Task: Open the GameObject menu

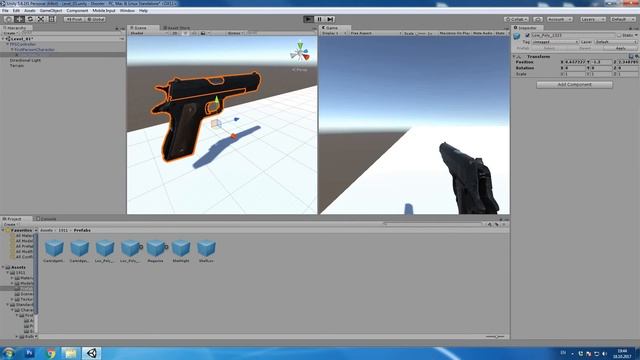Action: (x=51, y=11)
